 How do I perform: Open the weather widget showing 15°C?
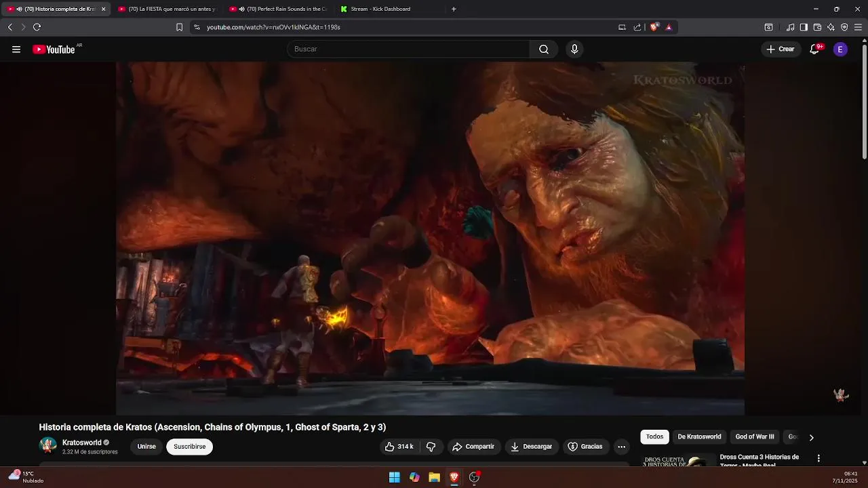[x=26, y=477]
